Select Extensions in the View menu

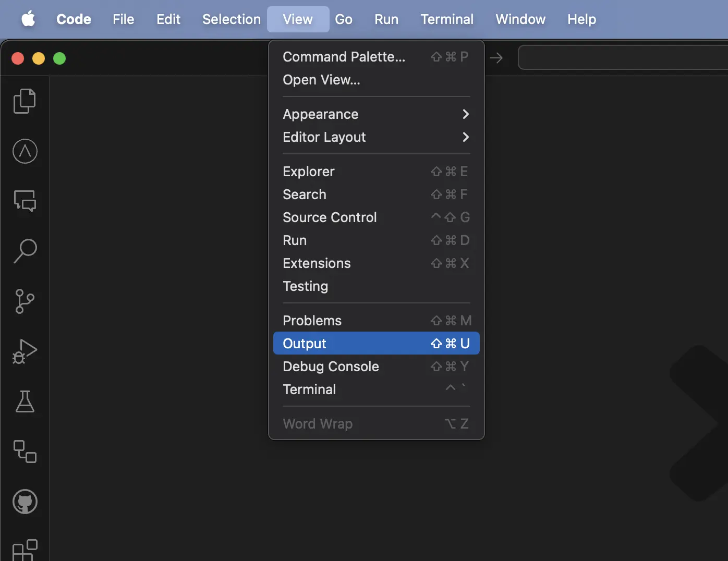[x=376, y=263]
